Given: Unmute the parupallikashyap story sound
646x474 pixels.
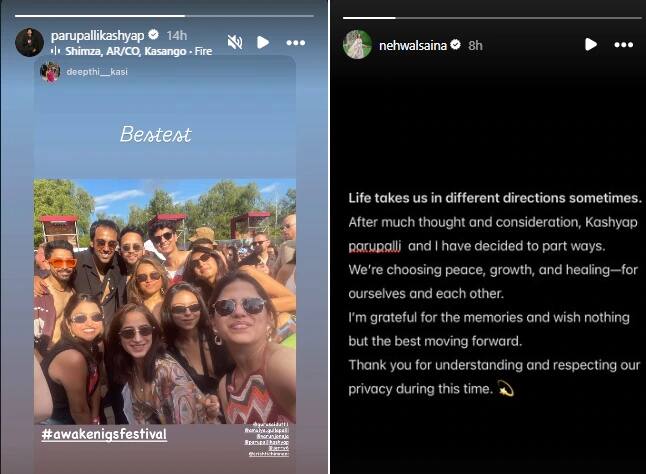Looking at the screenshot, I should (235, 42).
